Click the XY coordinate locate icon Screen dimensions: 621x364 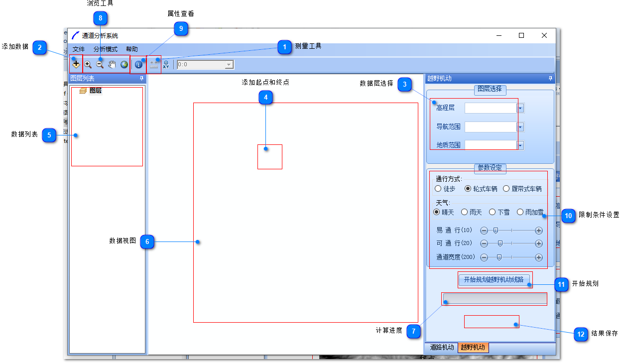pyautogui.click(x=166, y=64)
